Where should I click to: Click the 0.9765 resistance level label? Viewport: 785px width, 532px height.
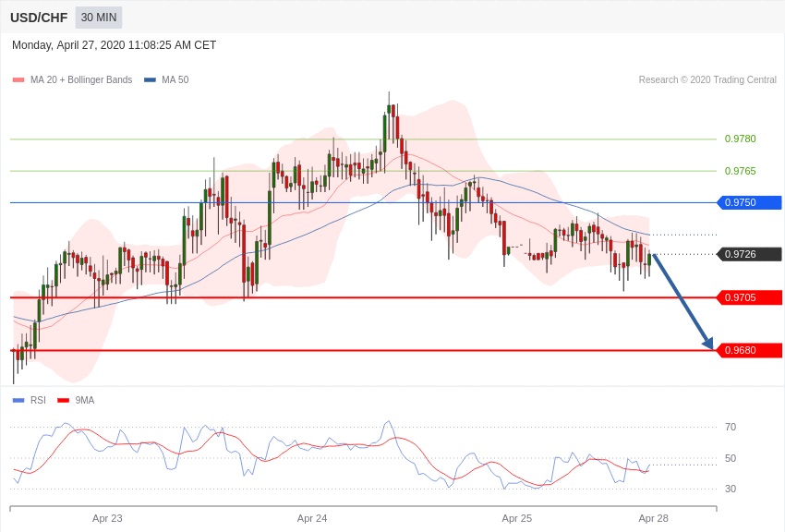740,171
